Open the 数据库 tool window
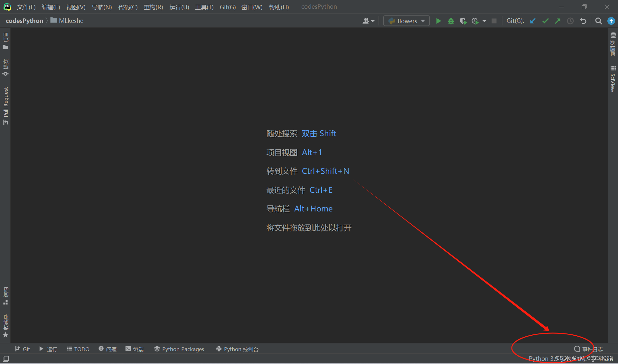 click(x=613, y=45)
